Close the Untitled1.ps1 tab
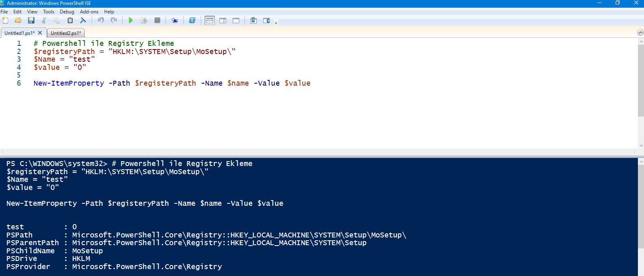The image size is (644, 276). 40,33
